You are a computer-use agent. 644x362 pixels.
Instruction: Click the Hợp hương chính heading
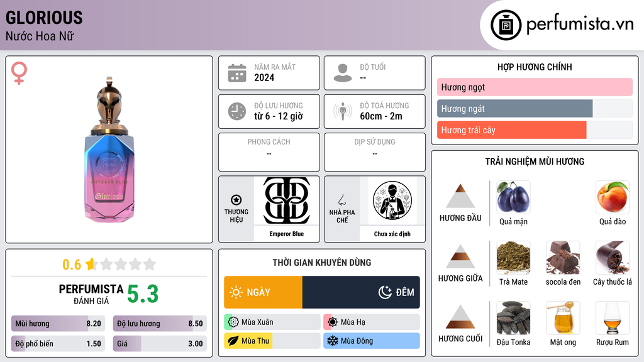tap(535, 67)
